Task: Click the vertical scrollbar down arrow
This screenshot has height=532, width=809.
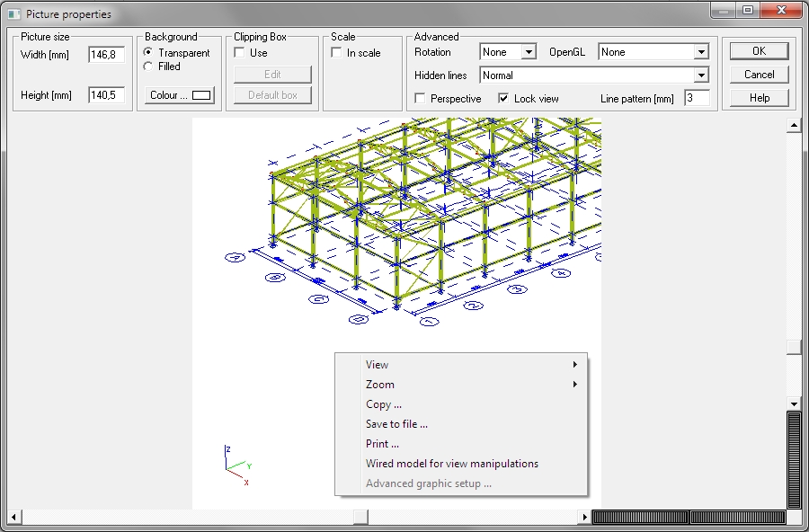Action: 794,403
